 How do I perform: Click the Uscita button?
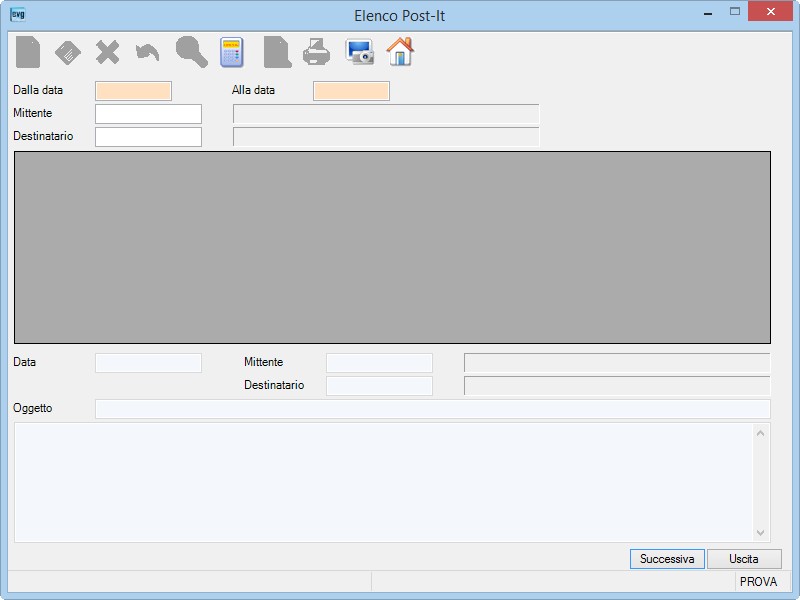(x=744, y=559)
